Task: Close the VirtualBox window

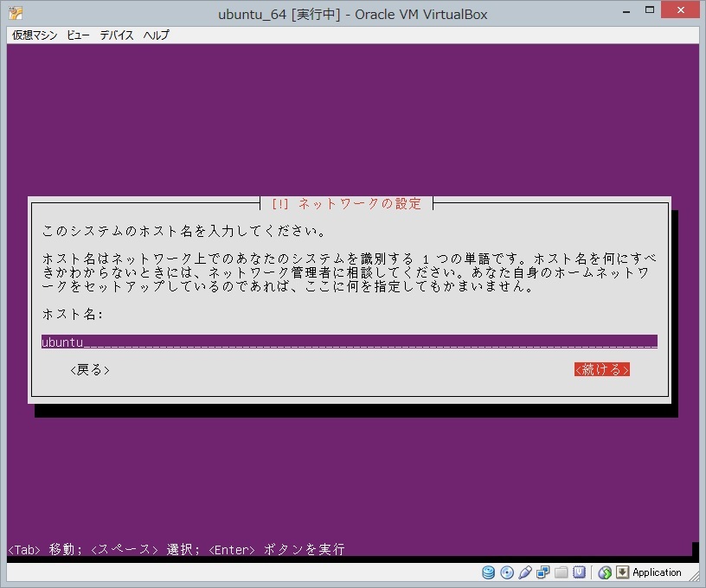Action: 680,10
